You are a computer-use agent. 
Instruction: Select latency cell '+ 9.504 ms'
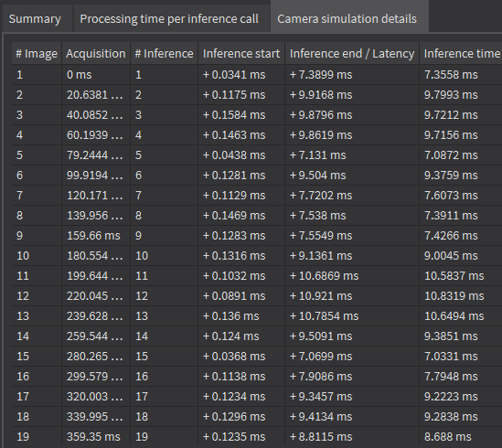(x=352, y=176)
